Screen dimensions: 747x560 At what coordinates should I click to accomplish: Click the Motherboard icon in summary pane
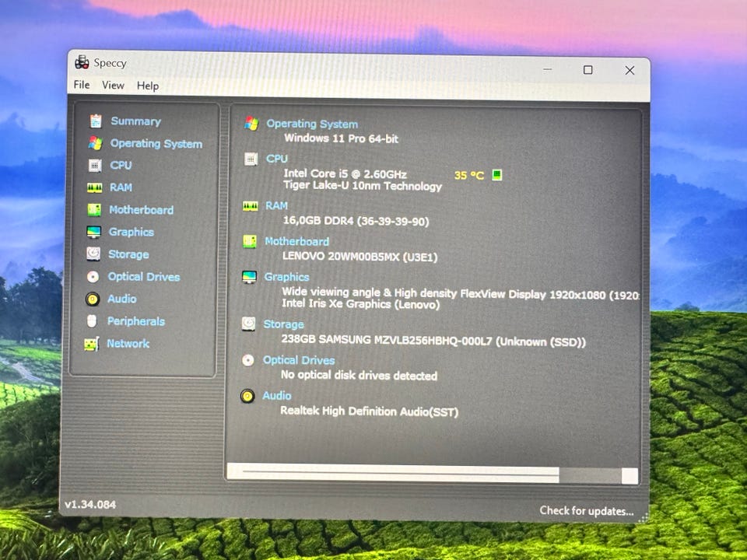[250, 241]
